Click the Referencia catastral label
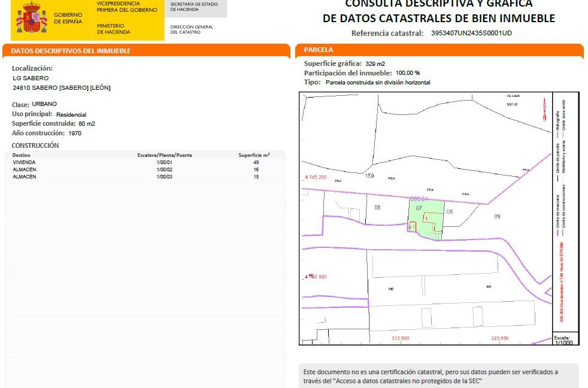 (387, 33)
